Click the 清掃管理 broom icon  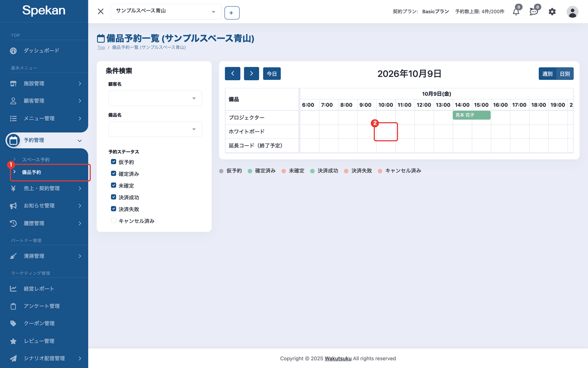pos(13,256)
